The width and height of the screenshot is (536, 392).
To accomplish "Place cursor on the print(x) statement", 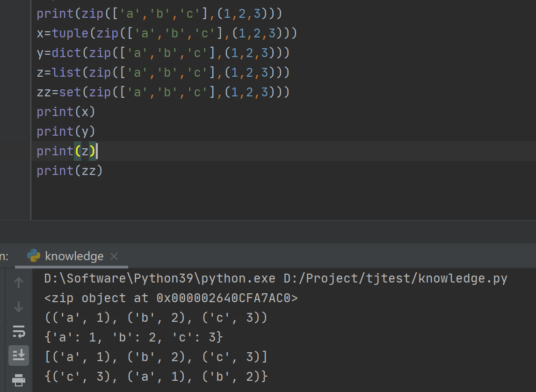I will (65, 111).
